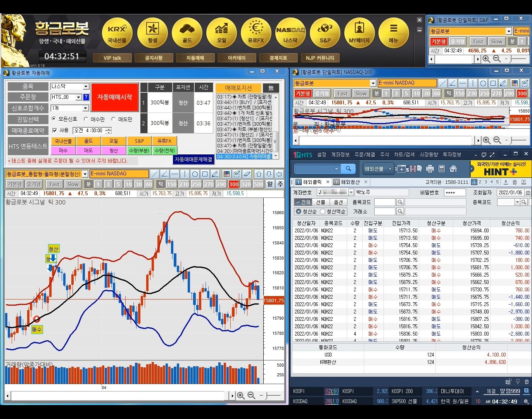
Task: Expand 해외선물 dropdown in 1QHTS toolbar
Action: pos(390,169)
